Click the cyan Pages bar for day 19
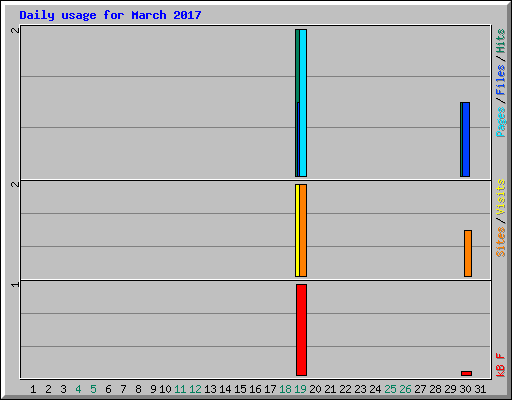The height and width of the screenshot is (400, 512). coord(303,103)
